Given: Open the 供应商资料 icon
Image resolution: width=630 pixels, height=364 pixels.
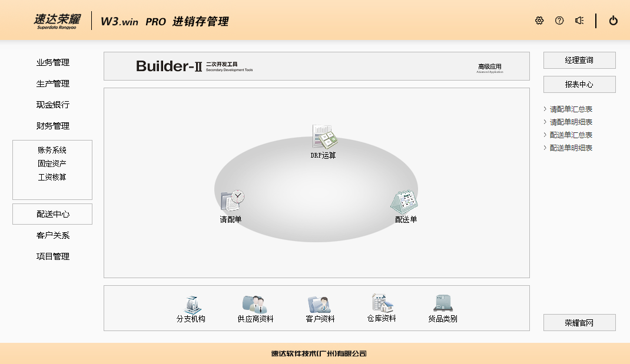Looking at the screenshot, I should pyautogui.click(x=255, y=304).
